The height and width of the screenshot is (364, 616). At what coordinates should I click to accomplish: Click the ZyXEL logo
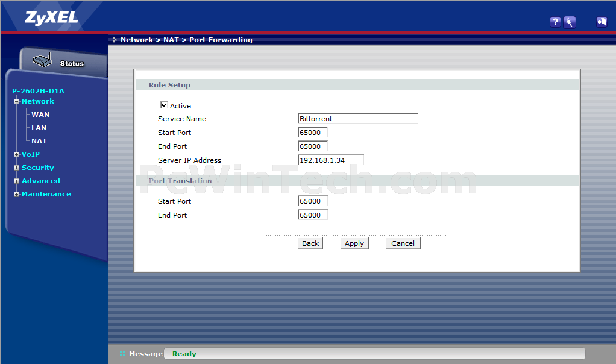click(51, 17)
